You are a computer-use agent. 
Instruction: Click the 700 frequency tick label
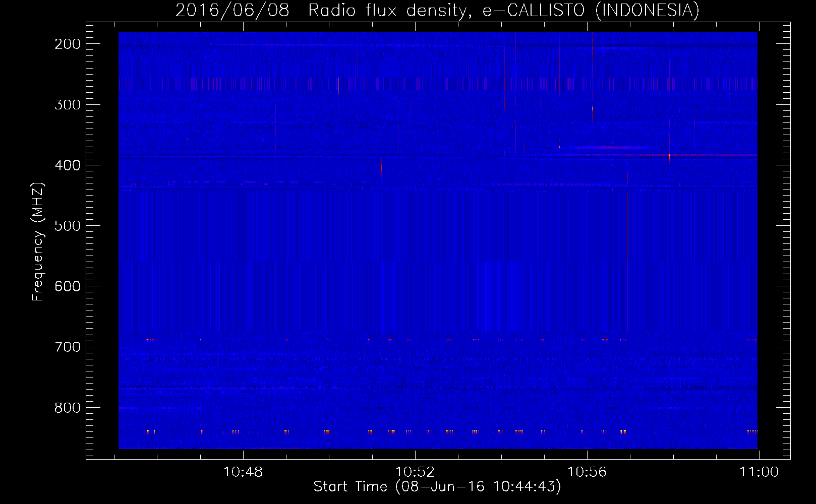point(68,347)
